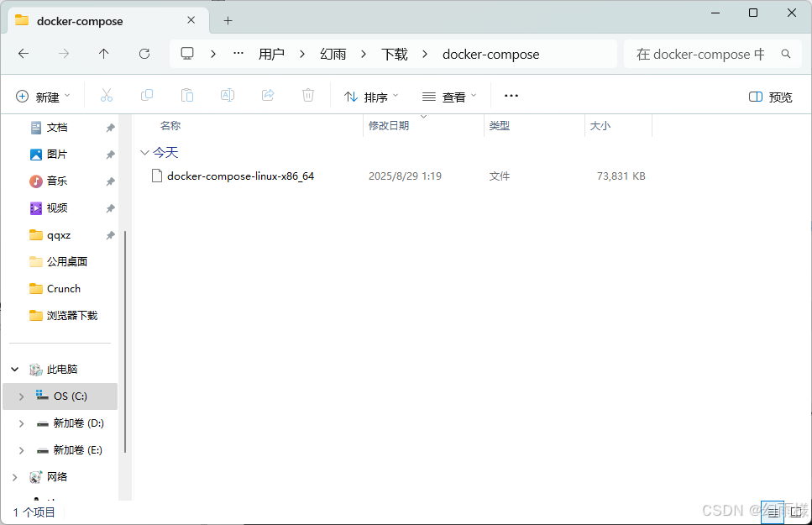Open the hidden breadcrumb path ellipsis
Screen dimensions: 812x525
[238, 54]
